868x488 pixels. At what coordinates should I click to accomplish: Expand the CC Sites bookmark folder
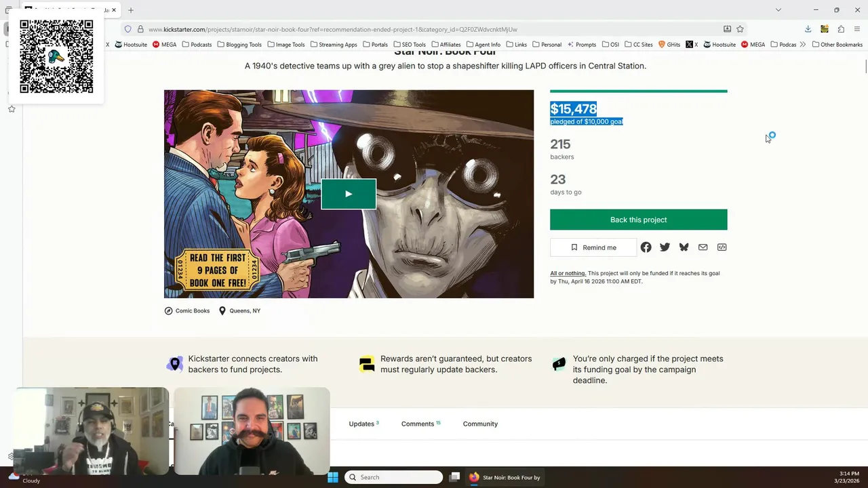pos(638,45)
